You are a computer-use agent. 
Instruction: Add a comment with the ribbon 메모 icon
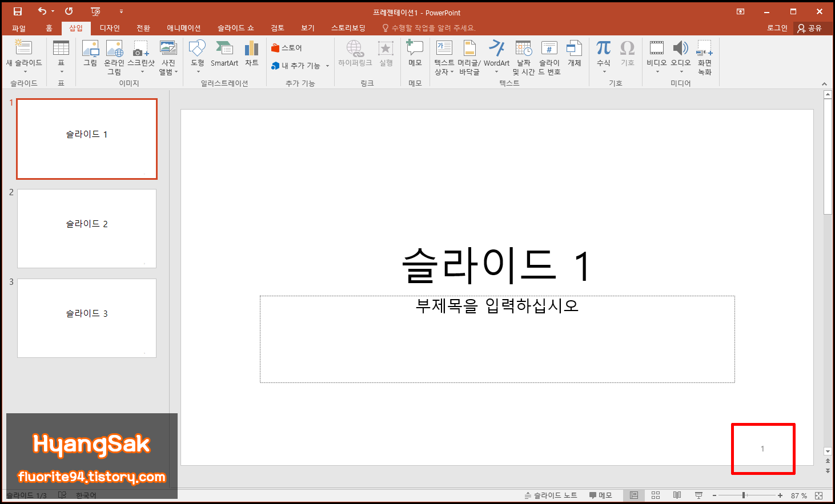[x=415, y=54]
